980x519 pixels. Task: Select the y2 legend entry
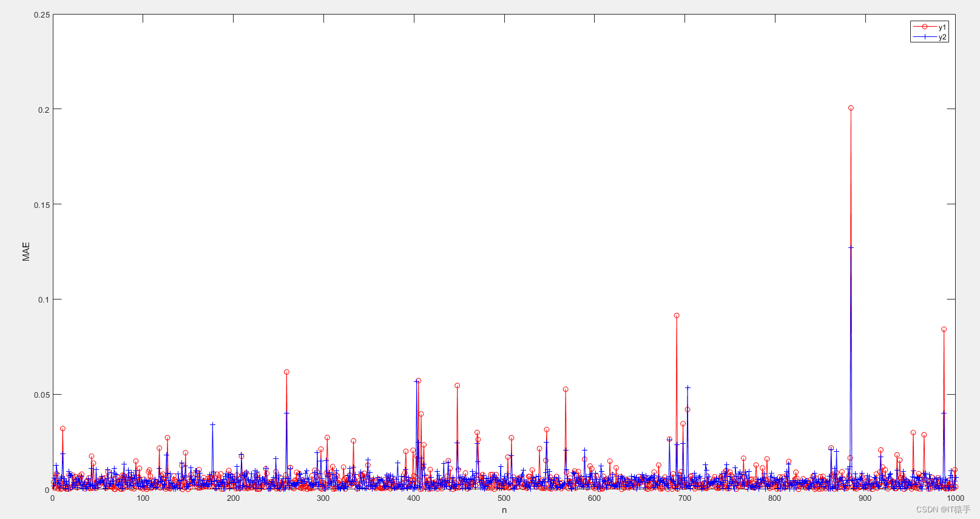[x=930, y=37]
